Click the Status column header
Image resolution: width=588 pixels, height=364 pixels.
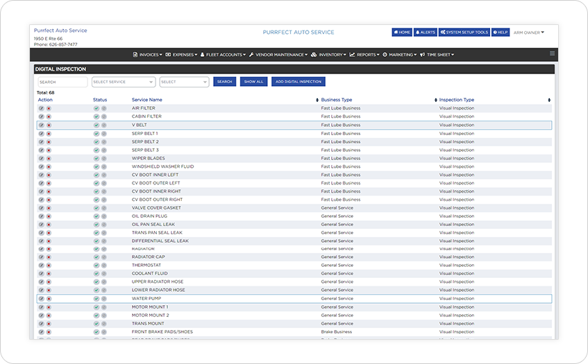click(100, 100)
